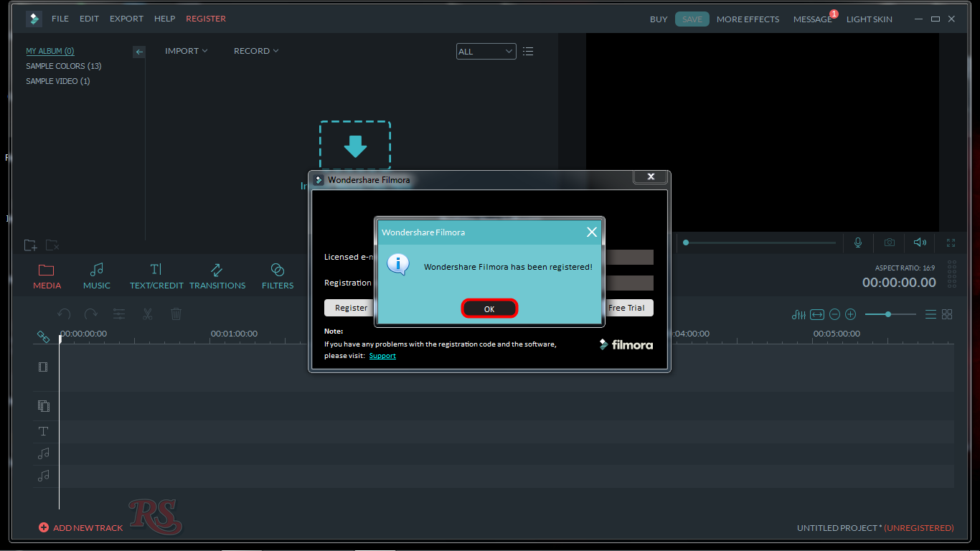The height and width of the screenshot is (551, 980).
Task: Click the redo icon in timeline toolbar
Action: click(91, 314)
